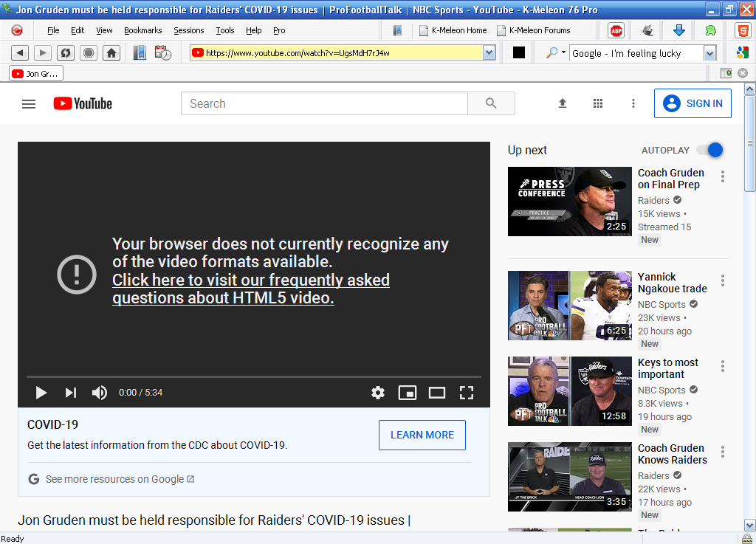
Task: Open the File menu
Action: click(53, 30)
